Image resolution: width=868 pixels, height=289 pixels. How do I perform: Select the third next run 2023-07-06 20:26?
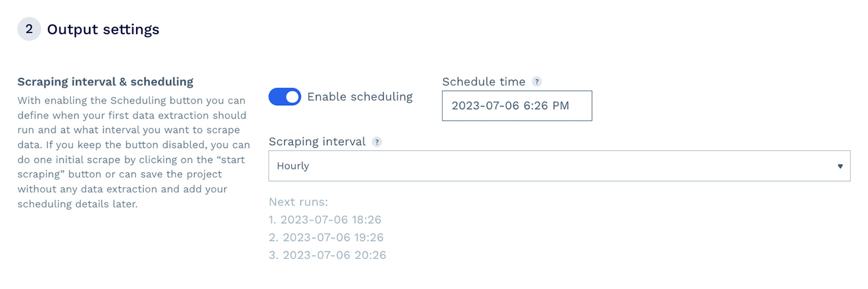tap(328, 255)
